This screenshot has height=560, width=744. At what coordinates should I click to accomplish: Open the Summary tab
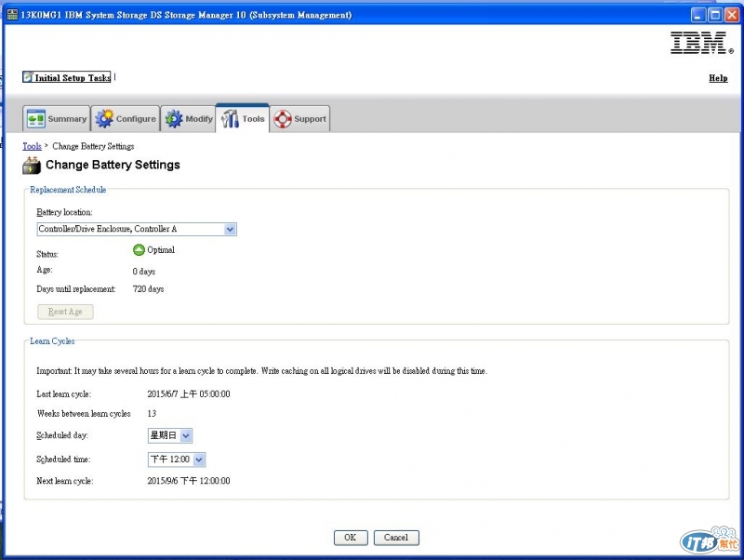click(x=57, y=119)
